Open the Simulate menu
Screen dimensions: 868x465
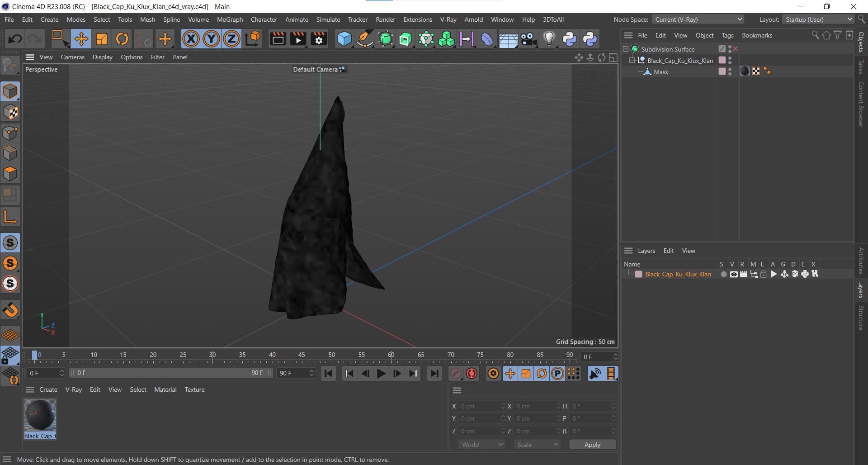click(x=328, y=19)
